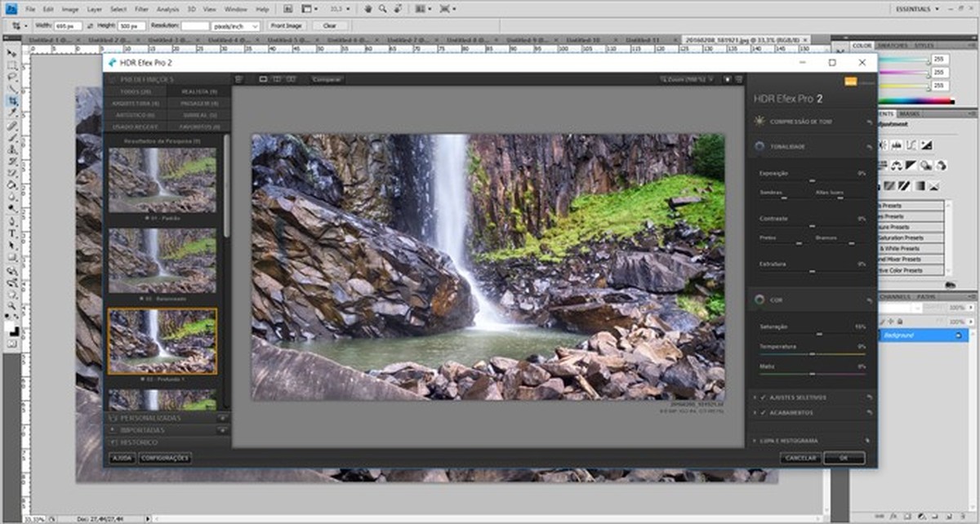Click the Levels adjustment icon in Adjustments panel
Screen dimensions: 980x524
pos(896,144)
